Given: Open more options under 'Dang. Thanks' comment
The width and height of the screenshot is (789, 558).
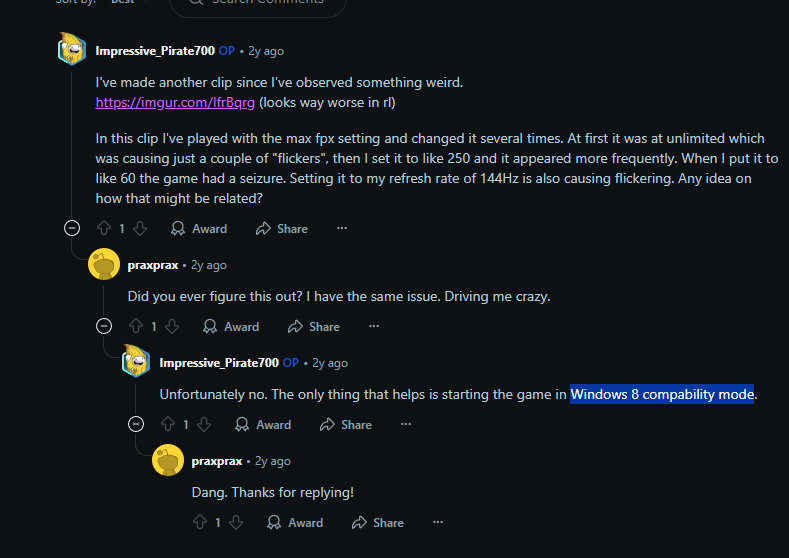Looking at the screenshot, I should click(x=438, y=522).
